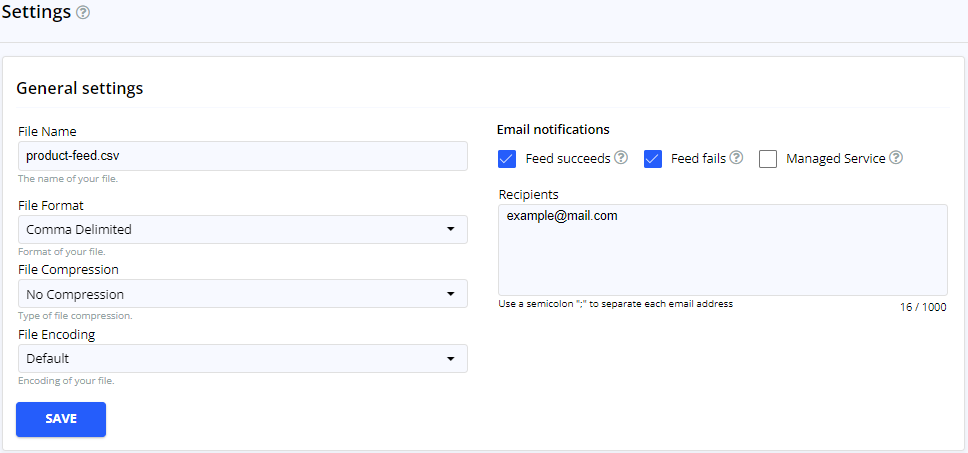Select the 16 / 1000 character counter

point(923,307)
